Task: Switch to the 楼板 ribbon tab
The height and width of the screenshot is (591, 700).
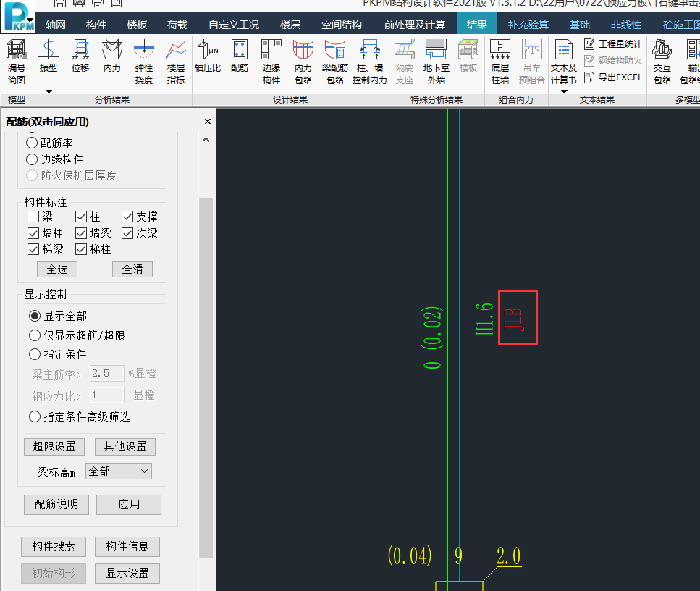Action: point(137,25)
